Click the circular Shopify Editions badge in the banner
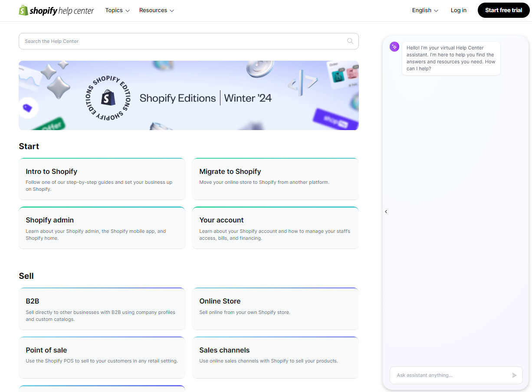 coord(108,98)
